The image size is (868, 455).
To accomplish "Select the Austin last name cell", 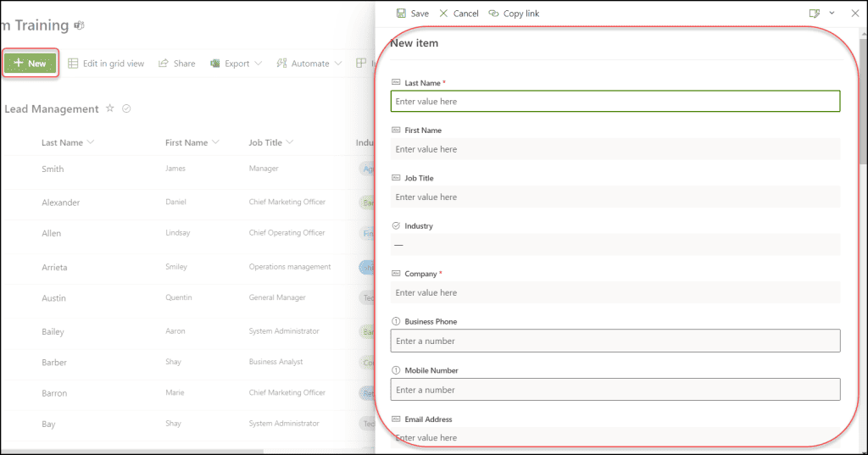I will tap(53, 297).
